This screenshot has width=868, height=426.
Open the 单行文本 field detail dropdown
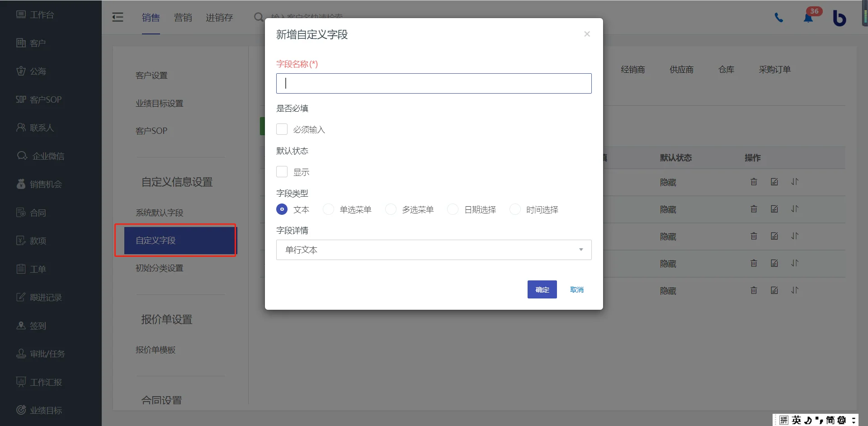point(434,250)
